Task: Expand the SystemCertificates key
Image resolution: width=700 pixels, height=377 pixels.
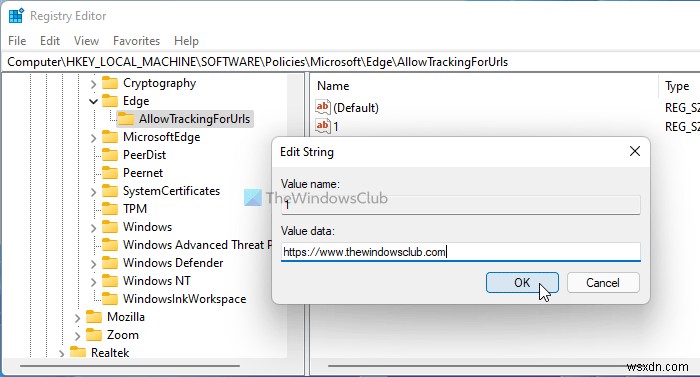Action: (93, 192)
